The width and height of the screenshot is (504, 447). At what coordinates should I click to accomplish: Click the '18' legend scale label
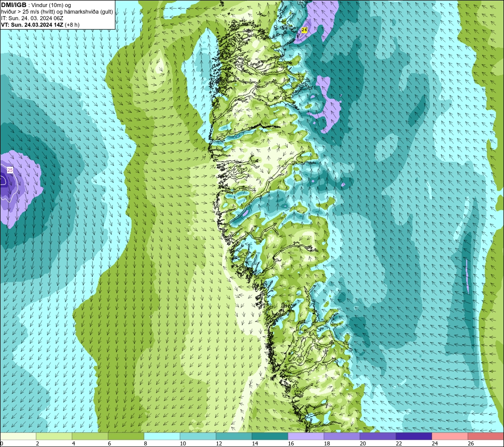[327, 443]
